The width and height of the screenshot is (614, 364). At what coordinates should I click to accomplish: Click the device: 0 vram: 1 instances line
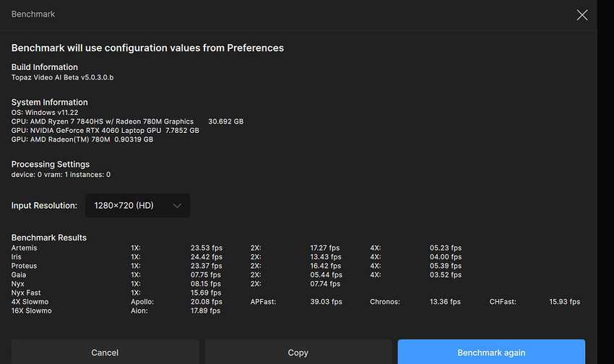[x=61, y=175]
